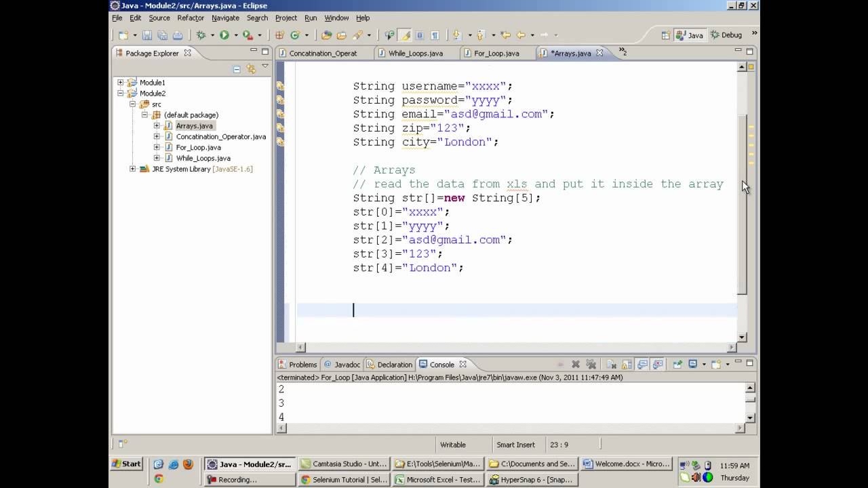Click Collapse All in Package Explorer

(x=237, y=68)
